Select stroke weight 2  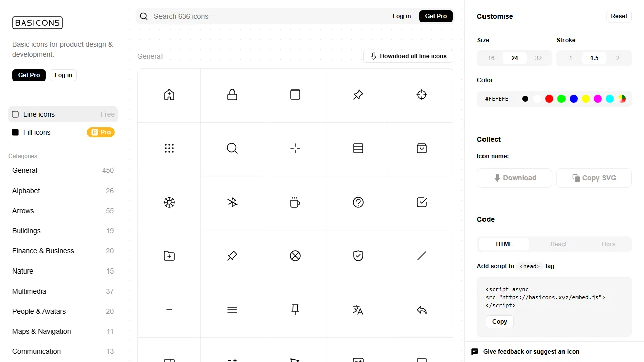(618, 58)
